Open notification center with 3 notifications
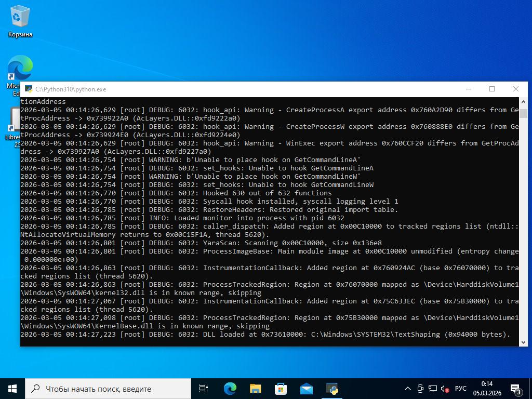 pyautogui.click(x=516, y=389)
